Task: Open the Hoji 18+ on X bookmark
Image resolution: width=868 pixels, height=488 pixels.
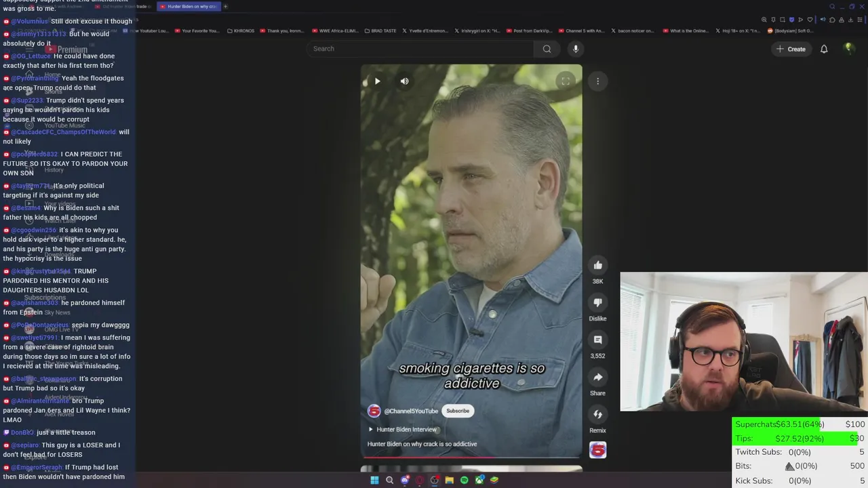Action: tap(738, 30)
